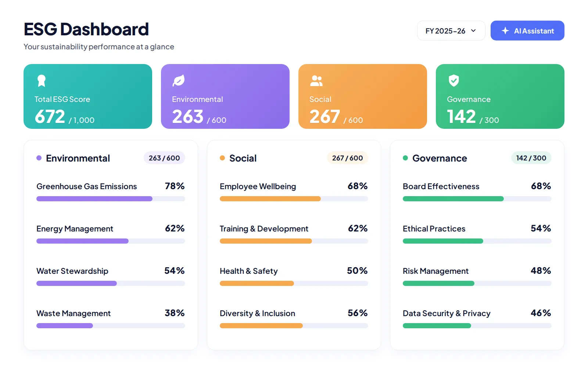Click the green dot beside Governance heading
This screenshot has width=588, height=368.
pos(405,158)
